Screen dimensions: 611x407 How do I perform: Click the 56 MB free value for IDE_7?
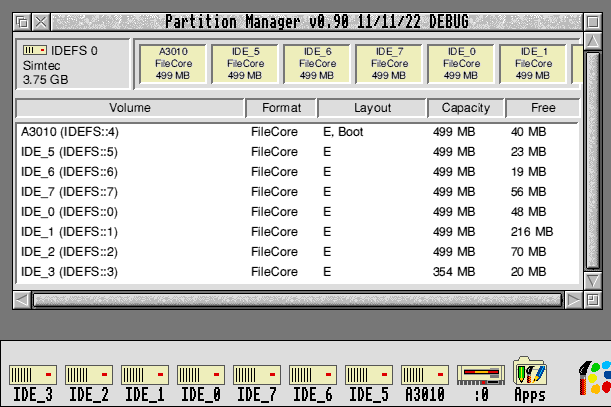[528, 192]
